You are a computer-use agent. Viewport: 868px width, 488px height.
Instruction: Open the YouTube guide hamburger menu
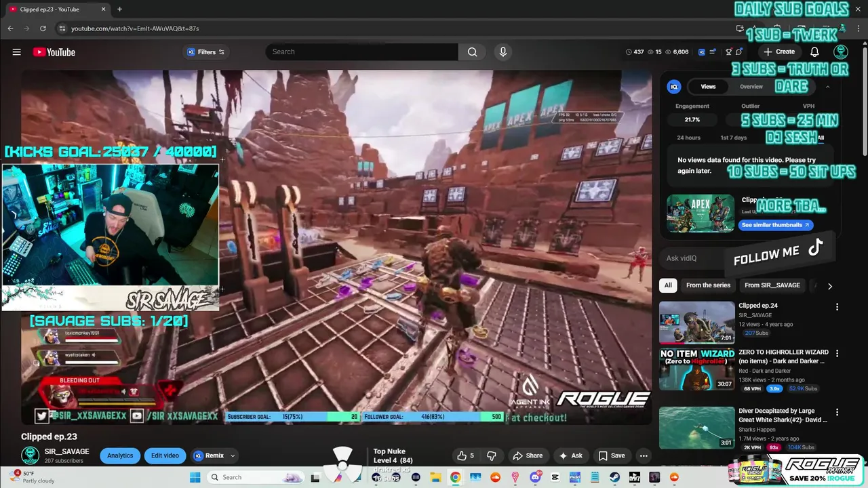(16, 52)
